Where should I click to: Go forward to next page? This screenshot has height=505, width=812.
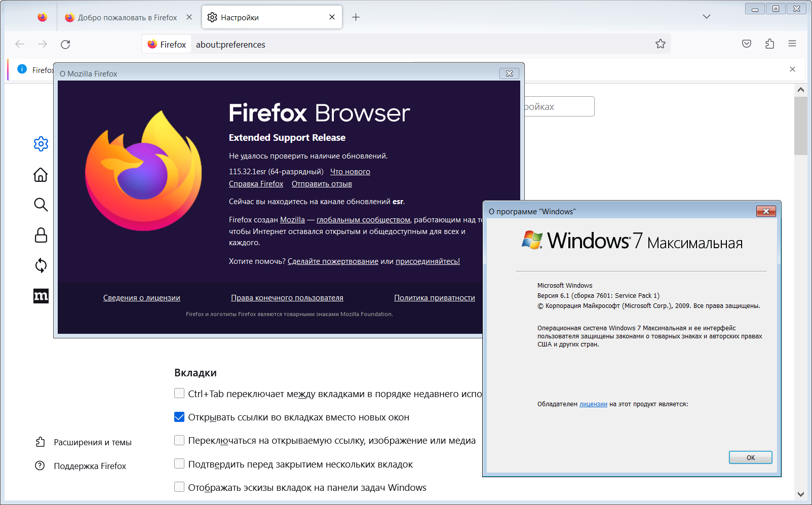(x=43, y=45)
